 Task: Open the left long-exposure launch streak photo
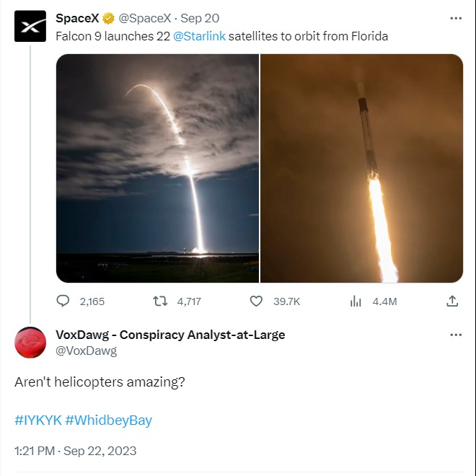(x=157, y=168)
